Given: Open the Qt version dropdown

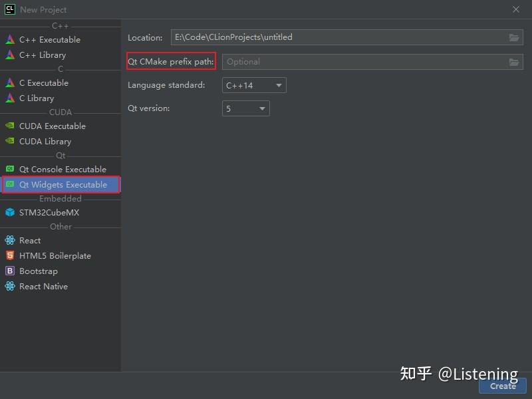Looking at the screenshot, I should coord(245,108).
